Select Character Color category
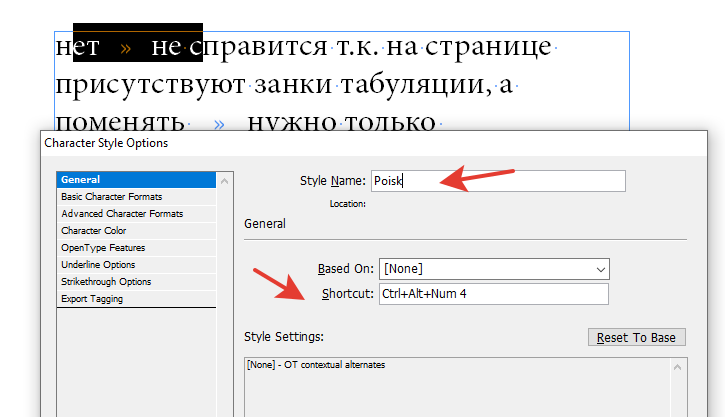Viewport: 725px width, 417px height. pos(136,231)
